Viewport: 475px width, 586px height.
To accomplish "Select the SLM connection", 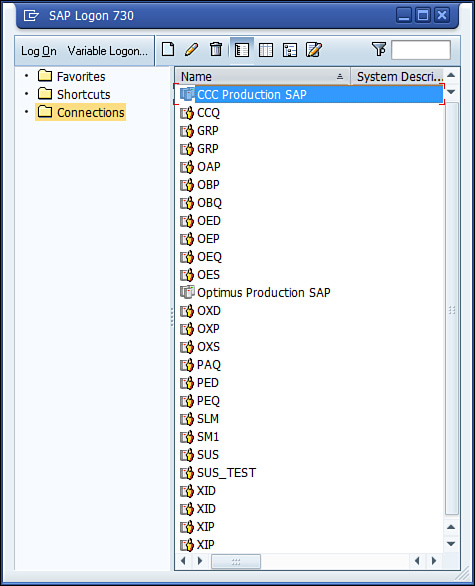I will tap(208, 419).
